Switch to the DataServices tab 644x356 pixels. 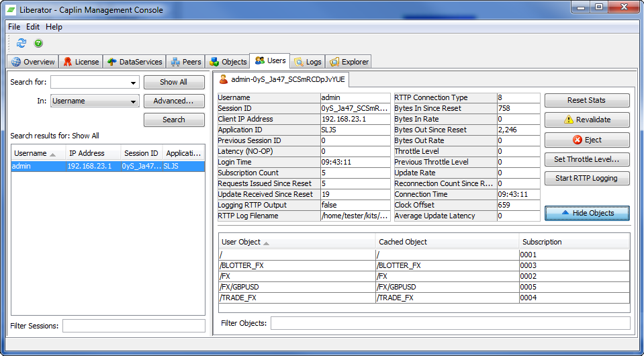point(134,62)
